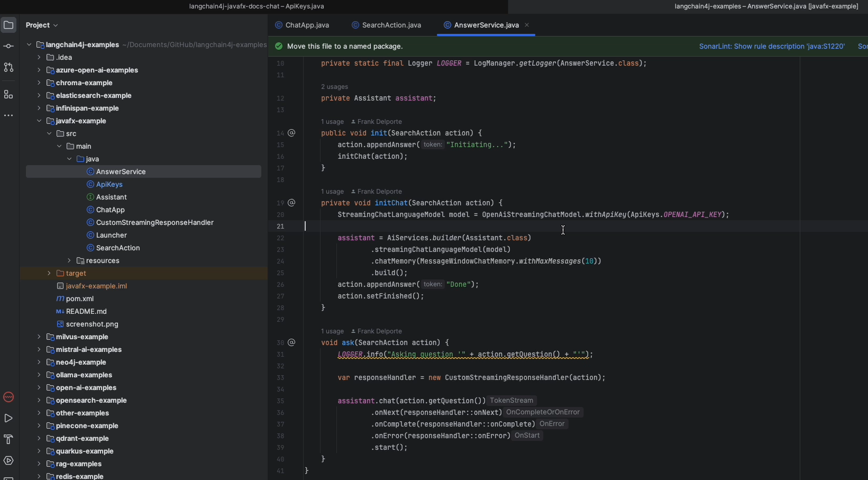
Task: Open the Services tool window icon
Action: (x=8, y=460)
